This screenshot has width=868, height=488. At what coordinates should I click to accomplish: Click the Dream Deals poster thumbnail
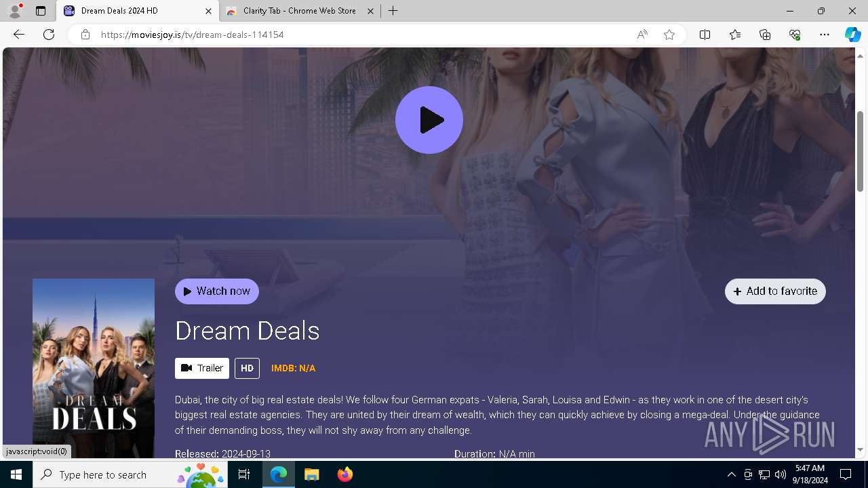94,368
